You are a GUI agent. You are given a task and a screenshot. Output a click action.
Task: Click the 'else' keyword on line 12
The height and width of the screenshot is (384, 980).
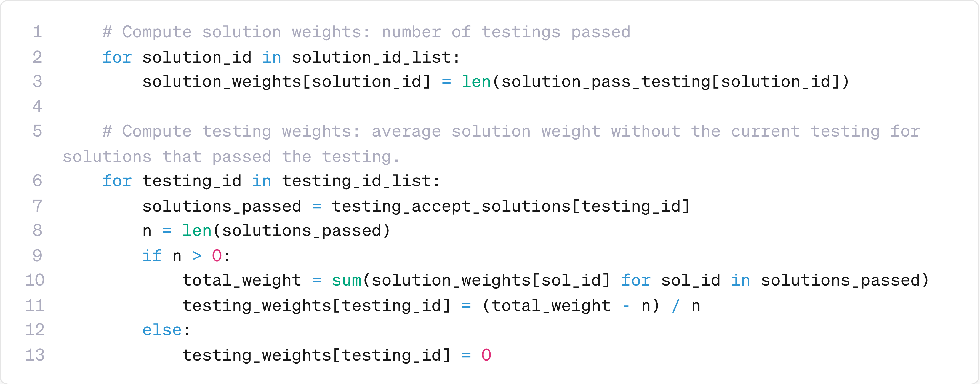click(162, 330)
